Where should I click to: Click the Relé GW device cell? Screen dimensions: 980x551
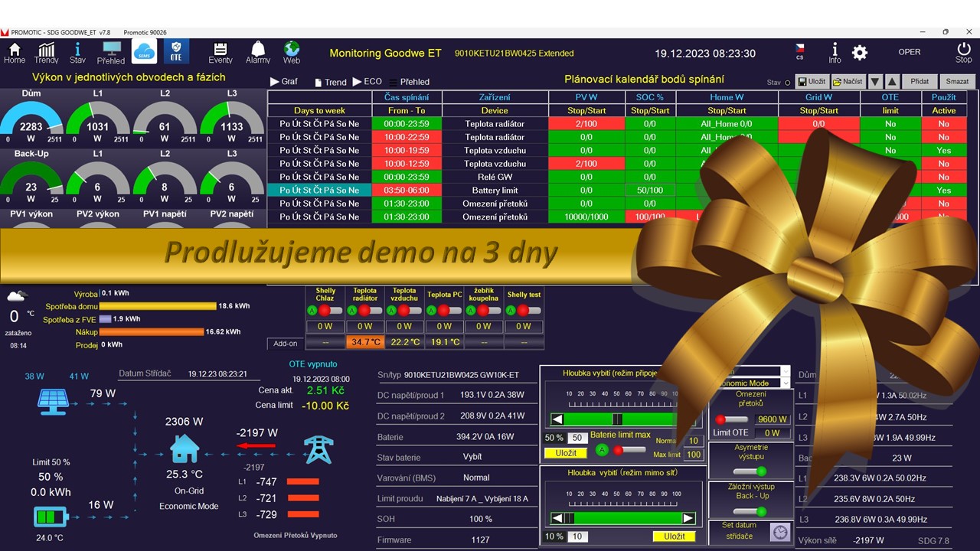tap(495, 177)
